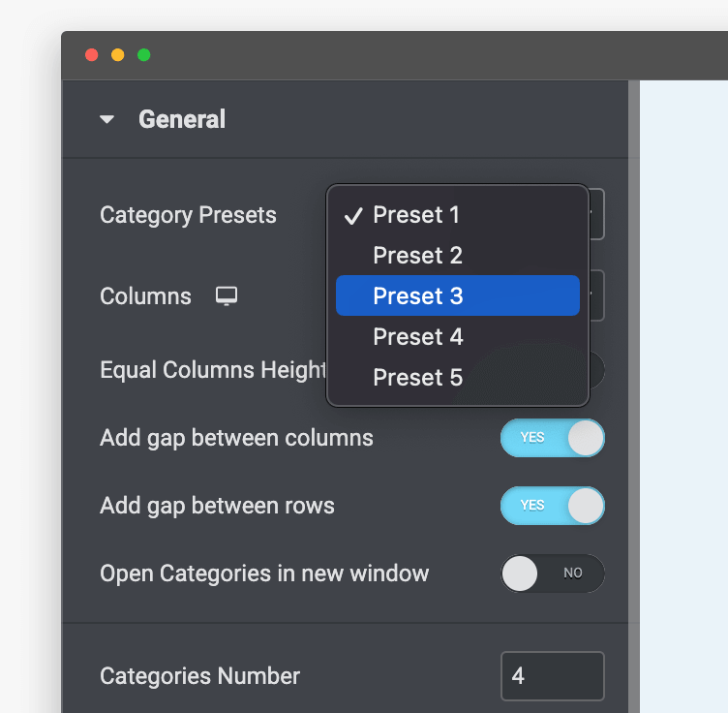
Task: Collapse the General section triangle
Action: tap(107, 120)
